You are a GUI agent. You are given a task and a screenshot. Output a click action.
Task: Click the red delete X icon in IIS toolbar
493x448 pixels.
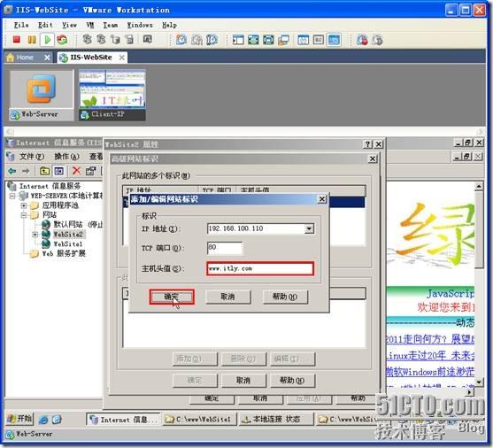76,171
